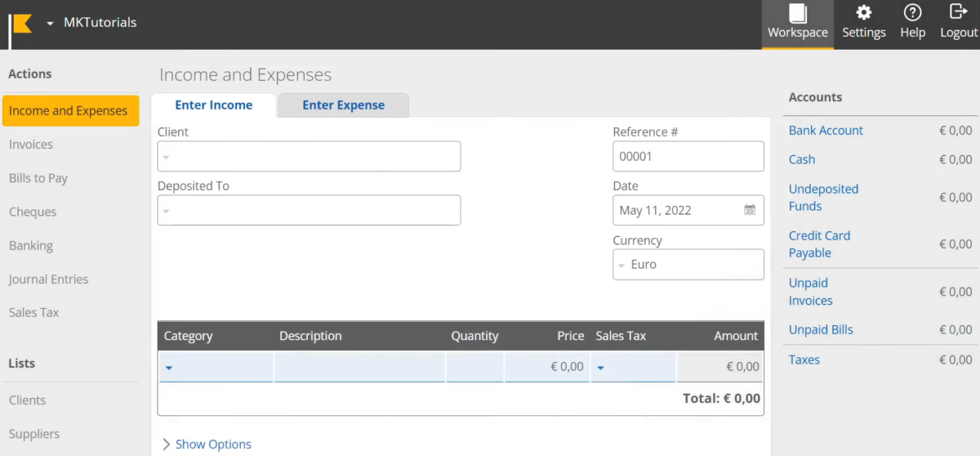980x456 pixels.
Task: Click the Logout icon
Action: (x=958, y=22)
